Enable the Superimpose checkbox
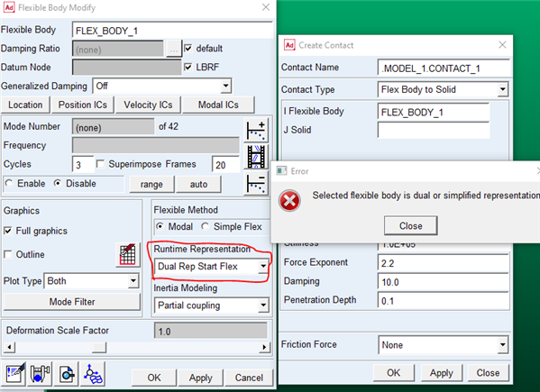 pyautogui.click(x=101, y=164)
